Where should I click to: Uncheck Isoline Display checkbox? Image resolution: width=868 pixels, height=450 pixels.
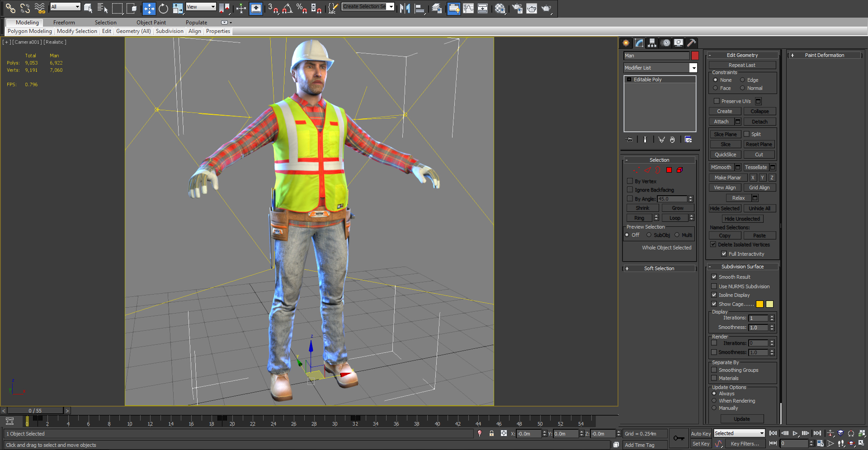coord(714,295)
